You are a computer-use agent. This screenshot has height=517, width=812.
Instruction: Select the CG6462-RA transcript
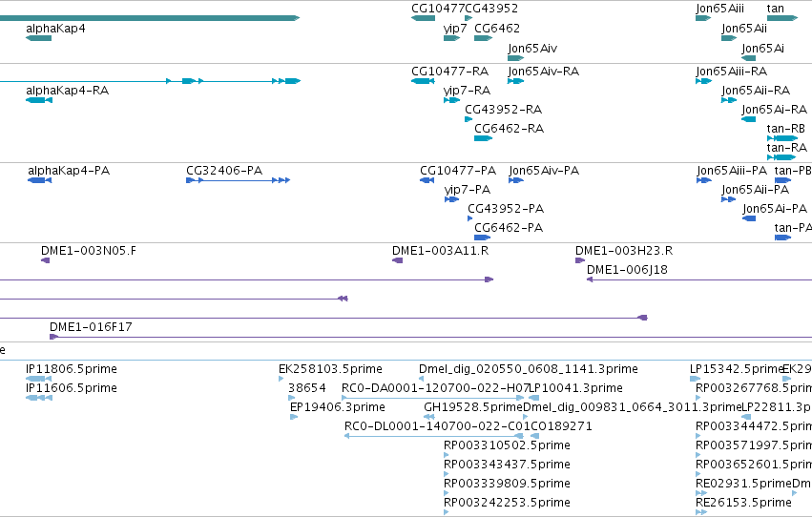click(x=510, y=129)
